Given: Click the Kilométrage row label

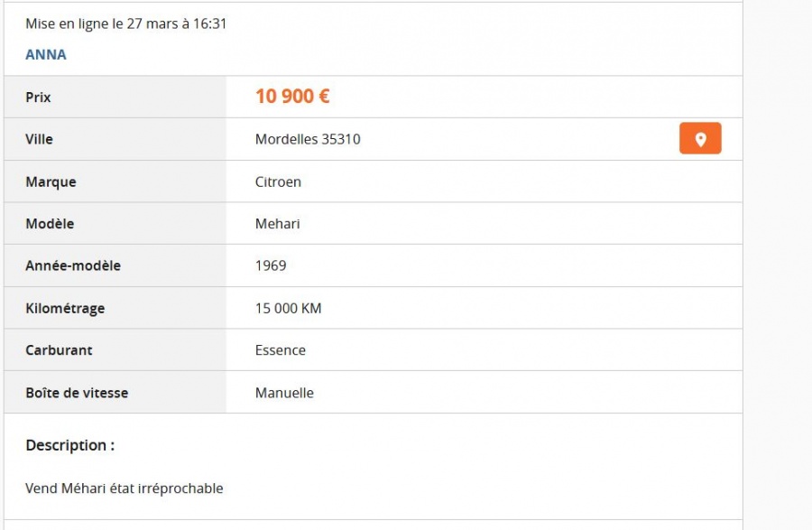Looking at the screenshot, I should click(x=65, y=308).
